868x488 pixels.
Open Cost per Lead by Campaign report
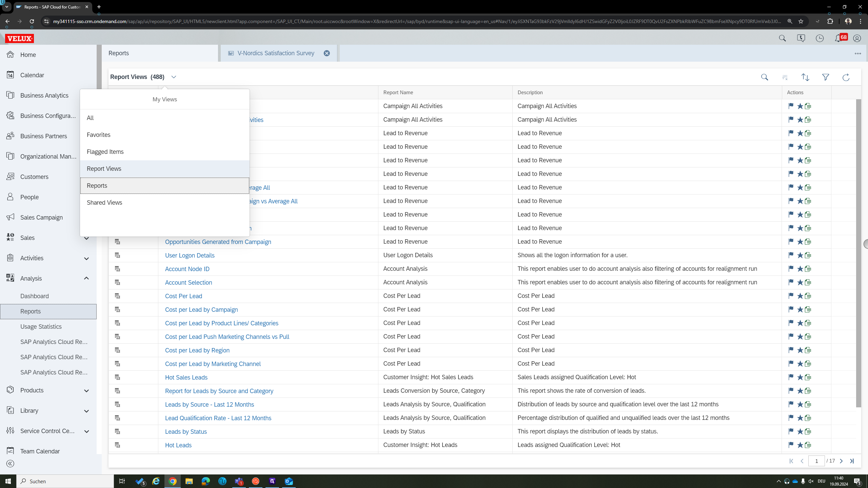pyautogui.click(x=201, y=309)
